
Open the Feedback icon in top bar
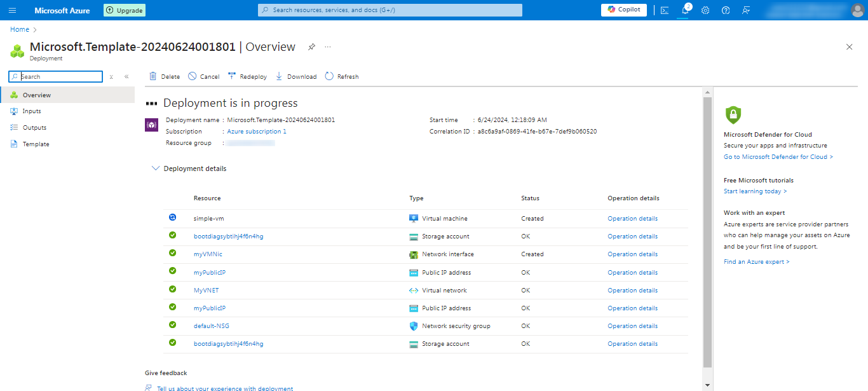pos(746,10)
